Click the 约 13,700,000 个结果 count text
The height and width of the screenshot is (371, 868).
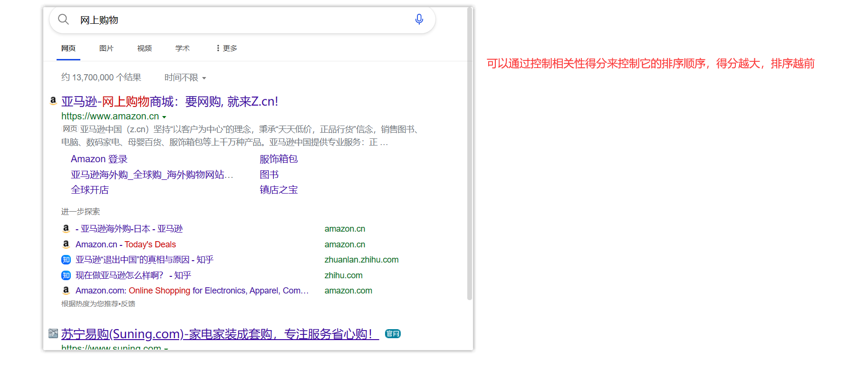[x=101, y=78]
